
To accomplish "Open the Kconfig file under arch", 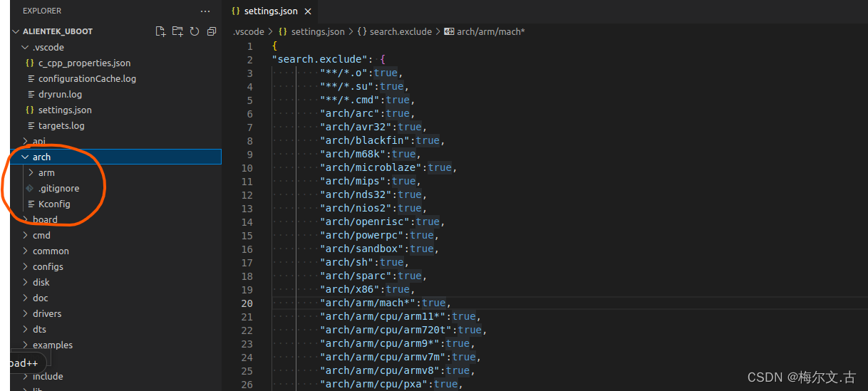I will (x=54, y=204).
